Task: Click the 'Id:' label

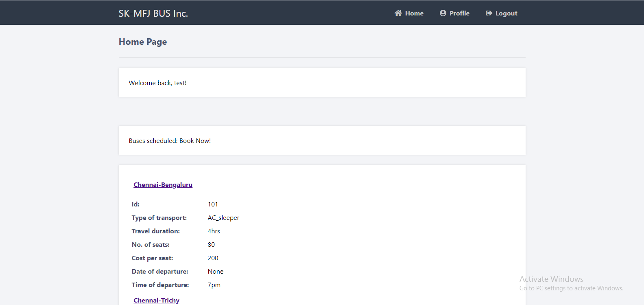Action: pos(136,204)
